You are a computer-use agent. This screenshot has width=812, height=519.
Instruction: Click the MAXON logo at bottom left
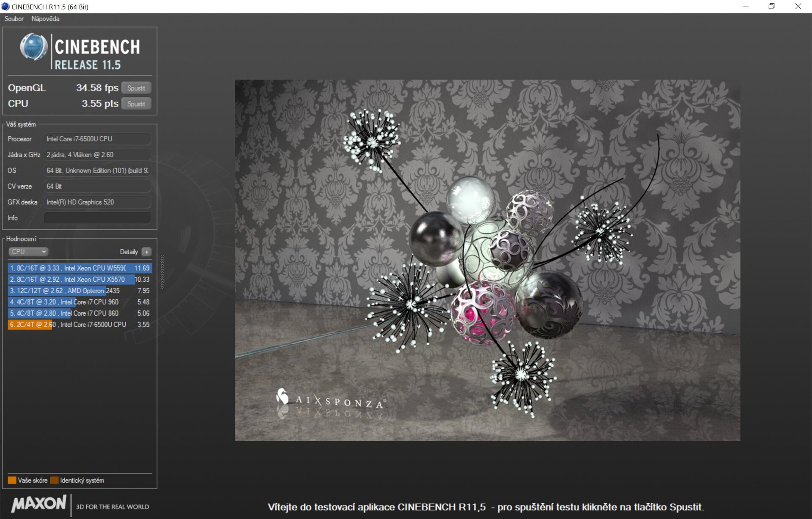[38, 504]
